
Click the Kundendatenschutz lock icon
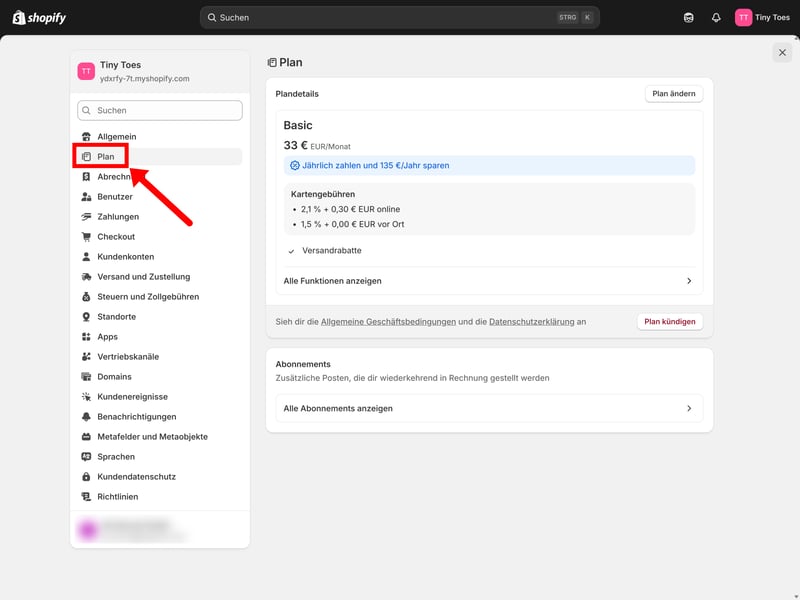pos(86,477)
